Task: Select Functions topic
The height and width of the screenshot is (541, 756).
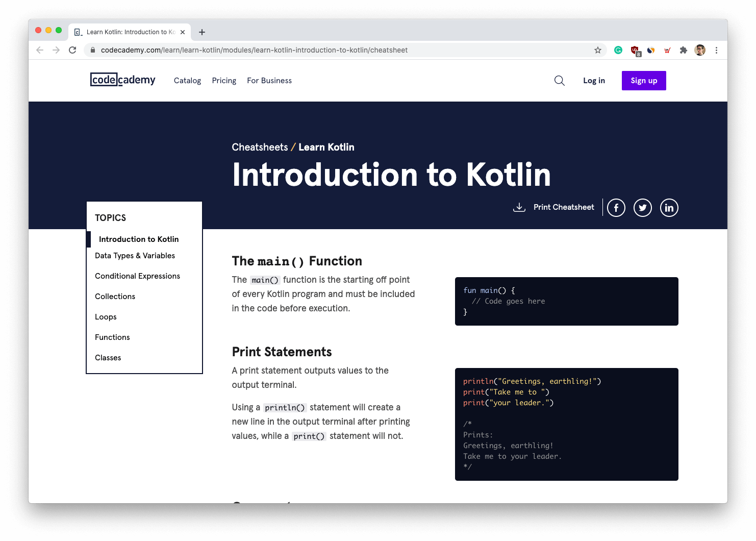Action: coord(112,337)
